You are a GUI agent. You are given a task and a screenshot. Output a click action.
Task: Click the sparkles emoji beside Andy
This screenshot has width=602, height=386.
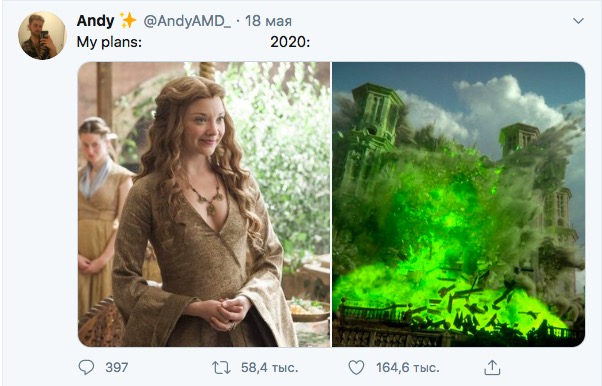point(128,20)
